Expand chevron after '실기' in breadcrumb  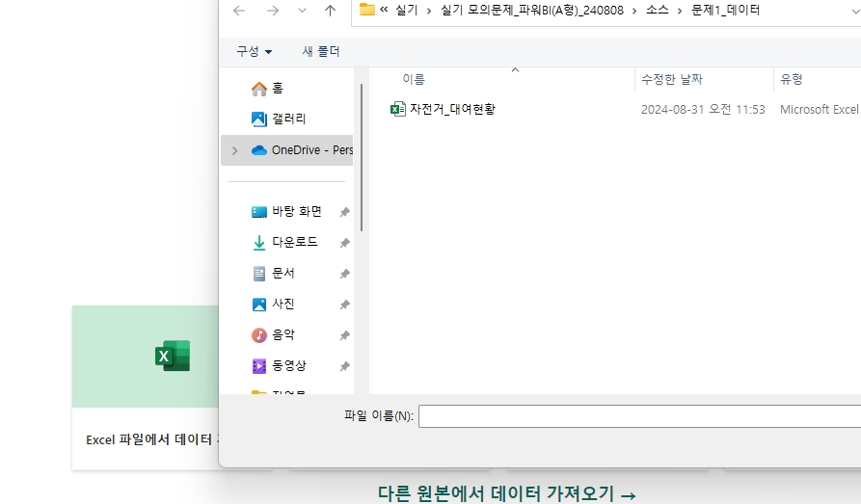tap(429, 11)
